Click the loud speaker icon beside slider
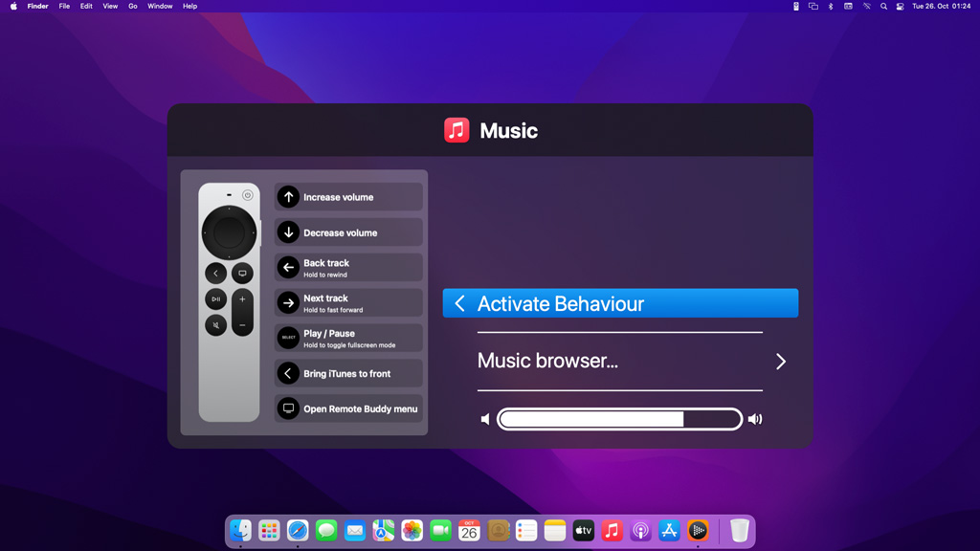980x551 pixels. click(x=755, y=419)
